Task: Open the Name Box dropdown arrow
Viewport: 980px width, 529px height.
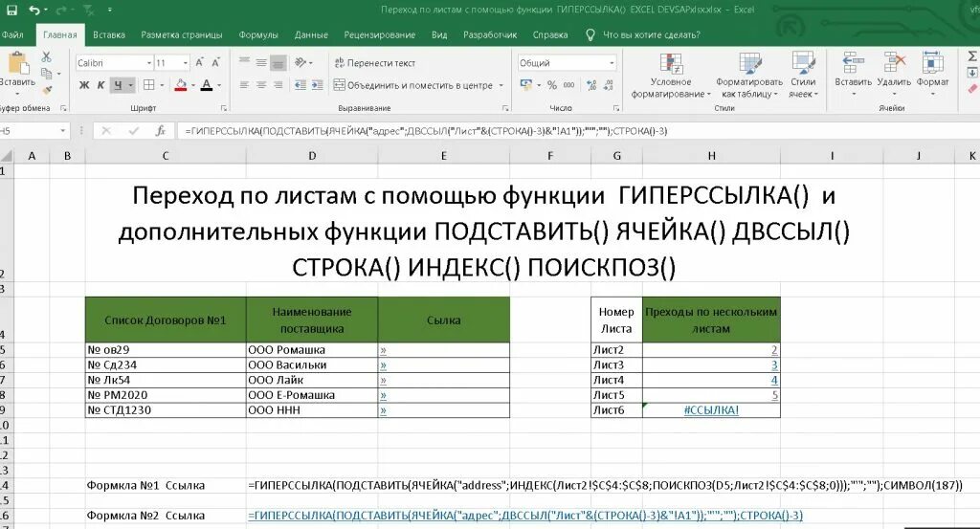Action: pyautogui.click(x=63, y=131)
